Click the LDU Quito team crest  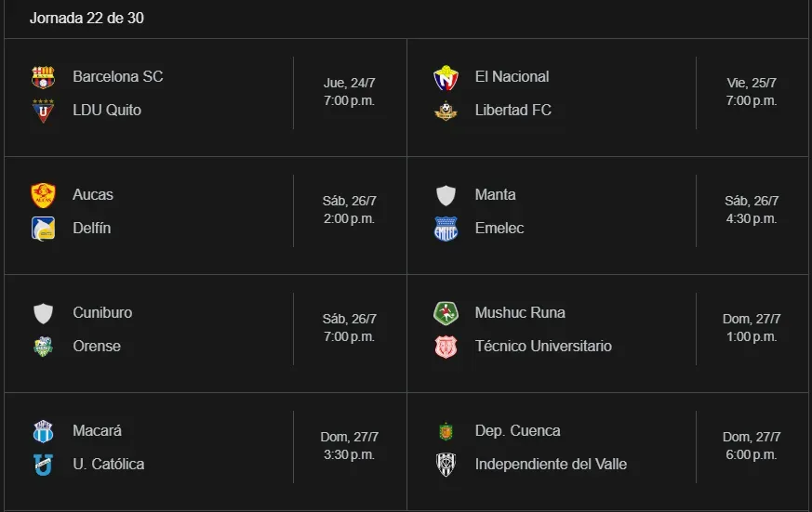[43, 111]
